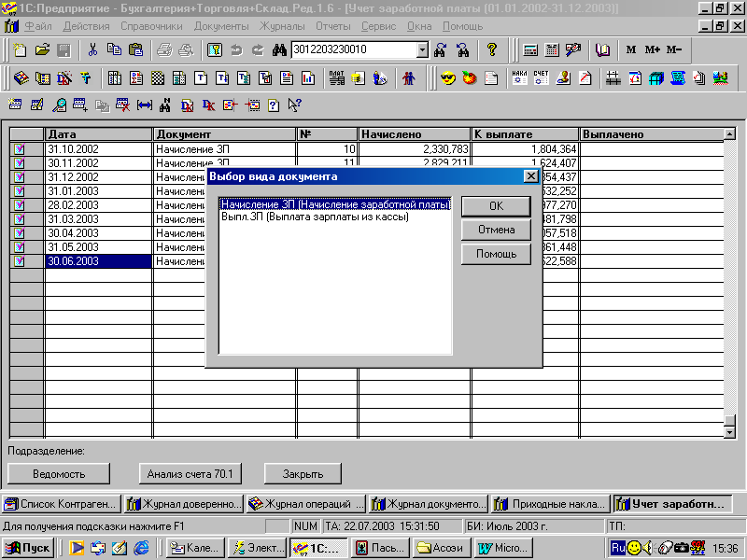747x560 pixels.
Task: Click the New document toolbar icon
Action: pos(20,49)
